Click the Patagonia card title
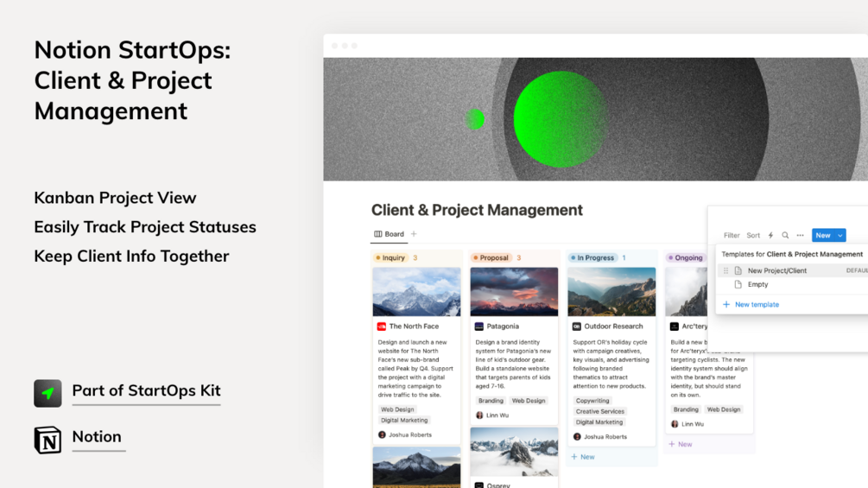Viewport: 868px width, 488px height. coord(503,326)
